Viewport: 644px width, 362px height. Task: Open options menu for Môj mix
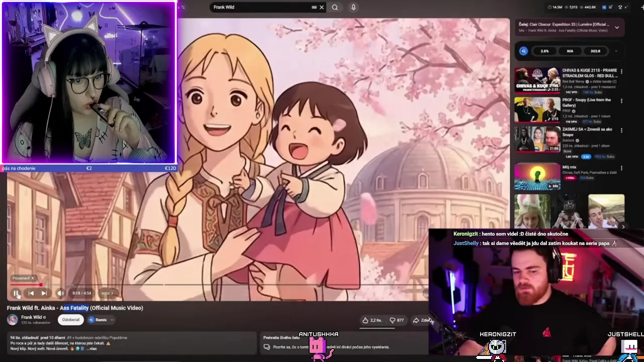(x=621, y=168)
